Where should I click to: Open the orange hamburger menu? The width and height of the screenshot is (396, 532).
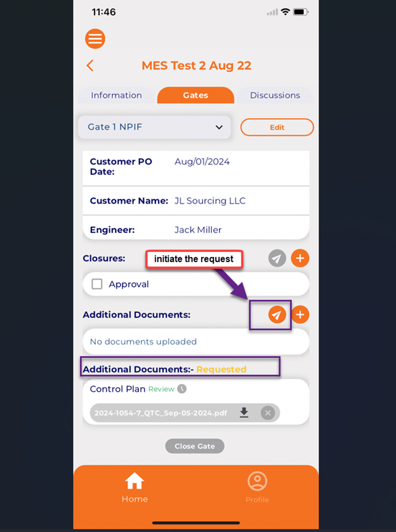tap(95, 39)
